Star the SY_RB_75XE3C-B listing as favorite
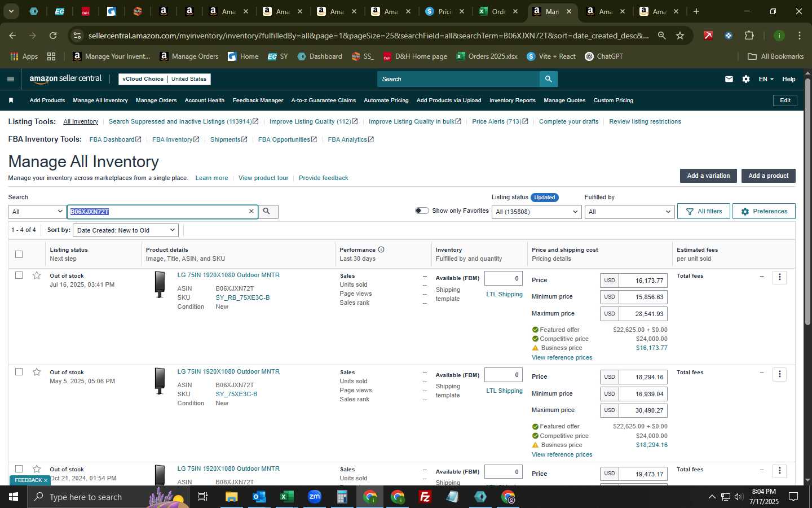 pyautogui.click(x=37, y=275)
